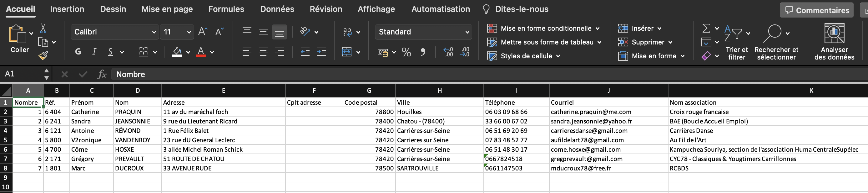Select the entire sheet corner triangle
Viewport: 868px width, 193px height.
[6, 91]
